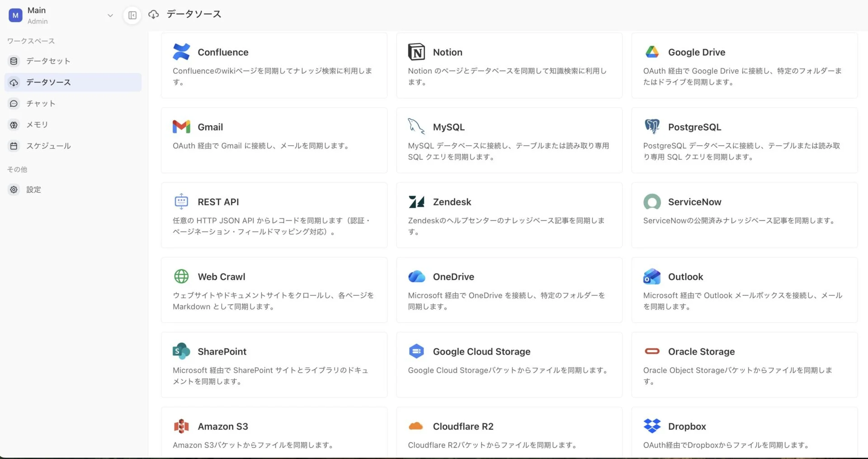Click the Google Cloud Storage hexagon icon
Image resolution: width=868 pixels, height=459 pixels.
[416, 351]
